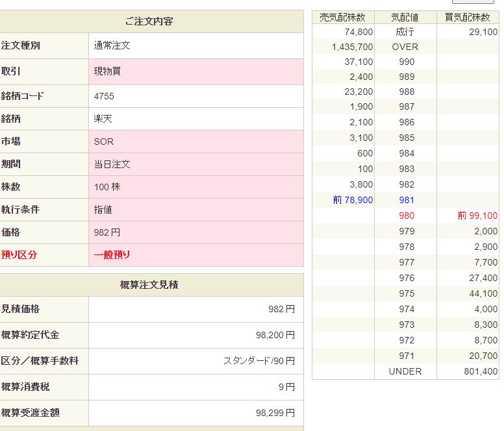The width and height of the screenshot is (504, 431).
Task: Click the blue 前 78,900 sell quantity
Action: (x=353, y=200)
